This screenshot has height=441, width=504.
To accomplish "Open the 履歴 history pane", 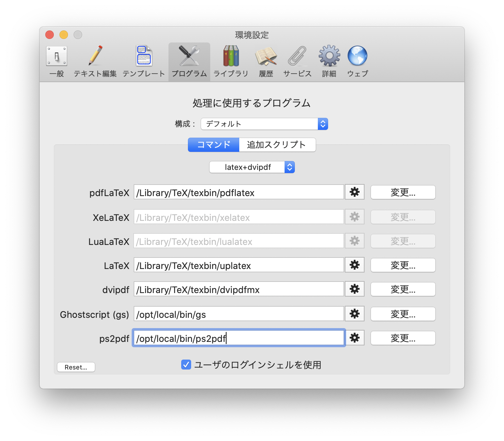I will (266, 62).
